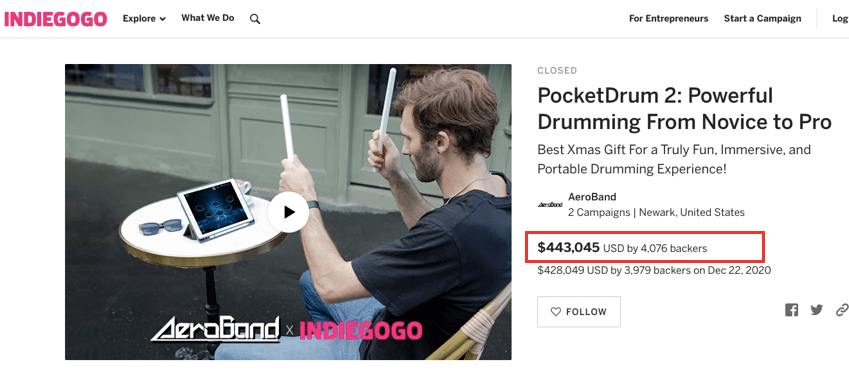
Task: Play the PocketDrum campaign video
Action: click(289, 212)
